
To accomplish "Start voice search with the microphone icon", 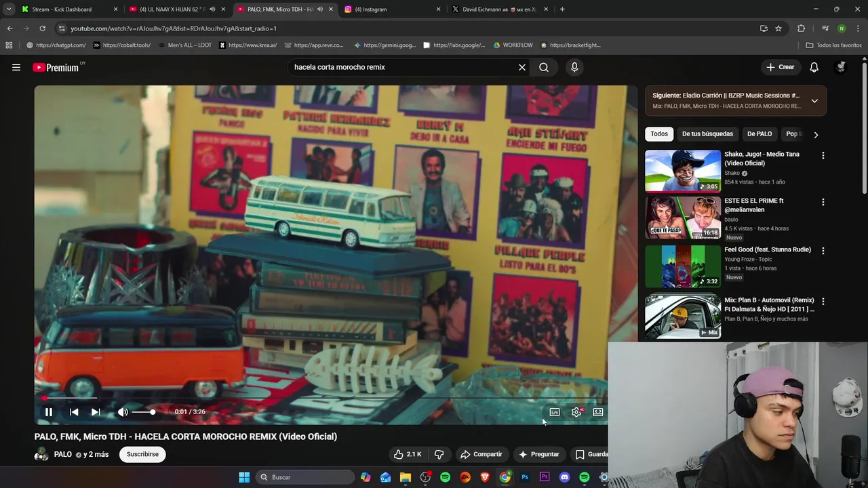I will [x=574, y=67].
